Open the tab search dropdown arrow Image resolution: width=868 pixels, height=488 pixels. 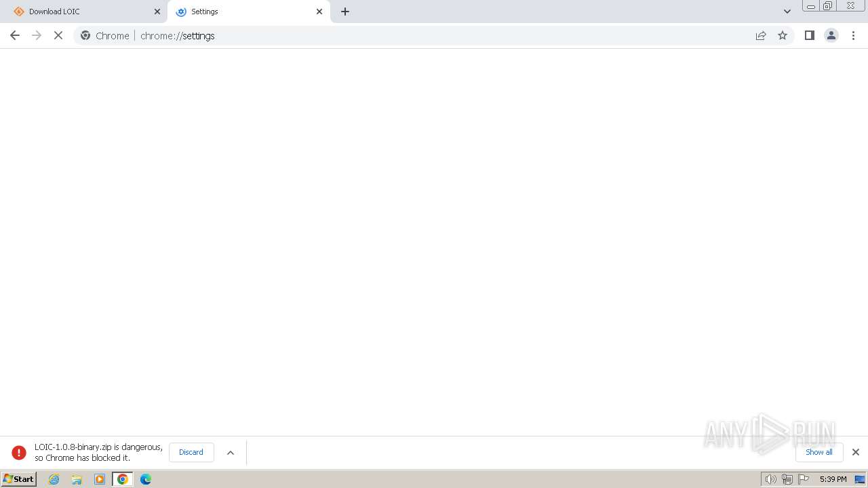coord(787,12)
